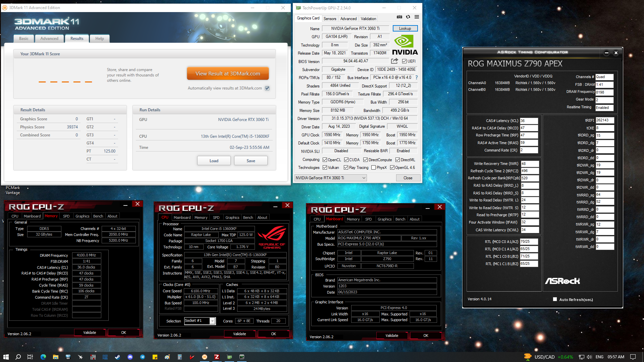Toggle the OpenGL 4.6 checkbox
Image resolution: width=644 pixels, height=362 pixels.
point(392,168)
